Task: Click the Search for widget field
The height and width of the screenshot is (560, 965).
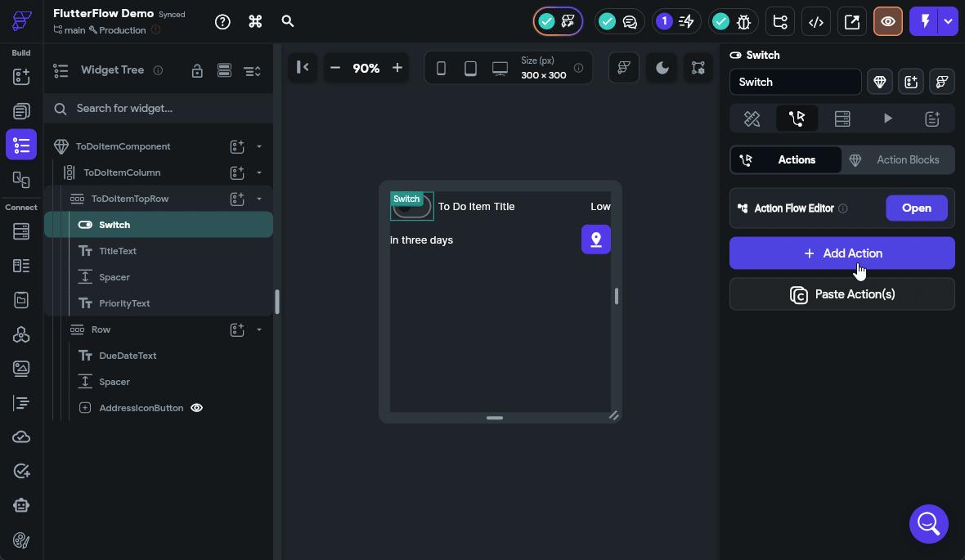Action: [x=159, y=108]
